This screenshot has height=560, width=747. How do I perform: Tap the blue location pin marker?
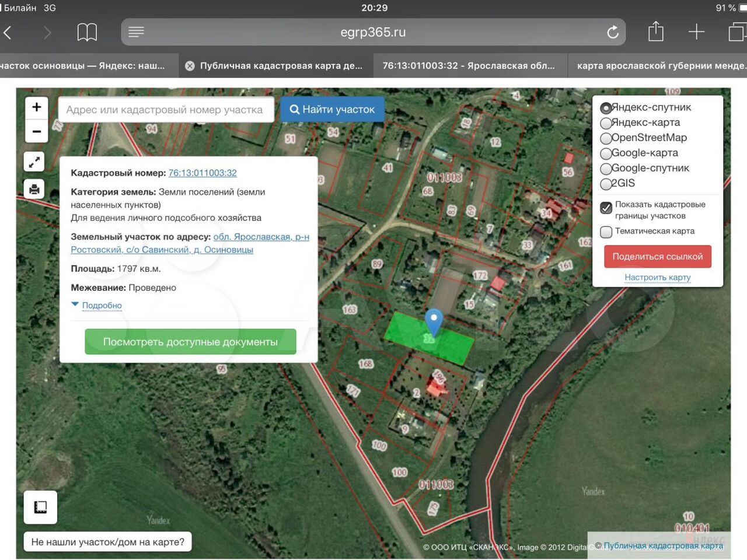point(434,322)
